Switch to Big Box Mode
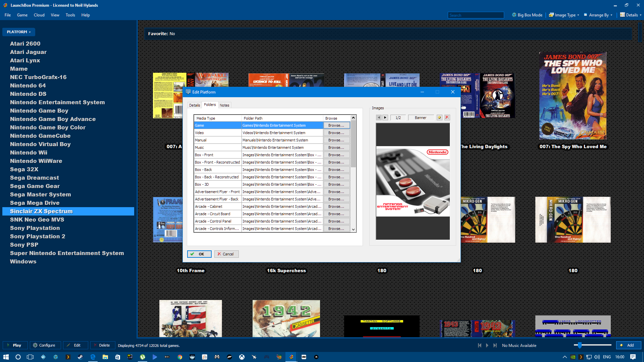The height and width of the screenshot is (362, 644). pyautogui.click(x=527, y=15)
